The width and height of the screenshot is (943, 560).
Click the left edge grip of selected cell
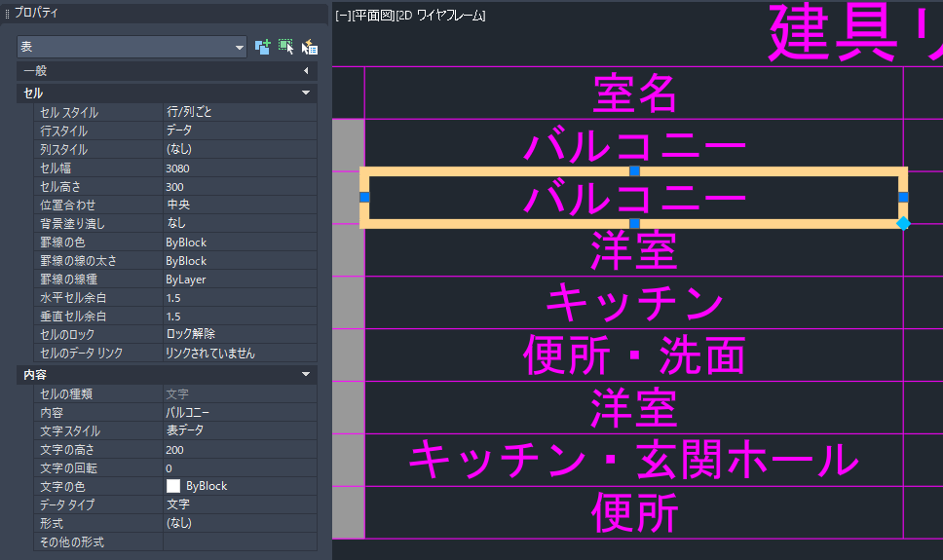click(x=365, y=198)
